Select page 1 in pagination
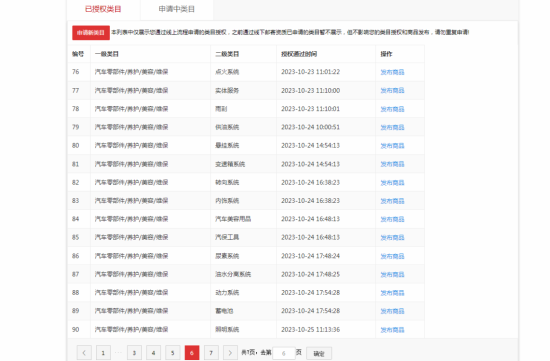 coord(103,353)
